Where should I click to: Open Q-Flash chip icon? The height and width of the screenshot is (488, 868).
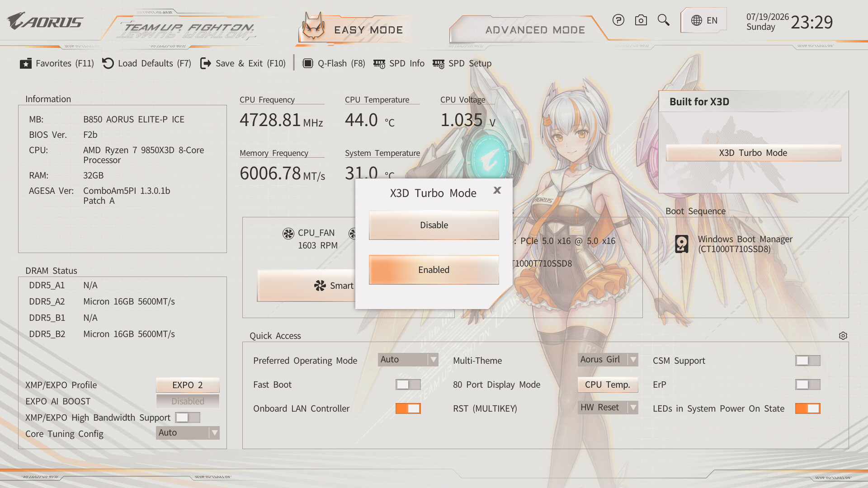coord(307,64)
